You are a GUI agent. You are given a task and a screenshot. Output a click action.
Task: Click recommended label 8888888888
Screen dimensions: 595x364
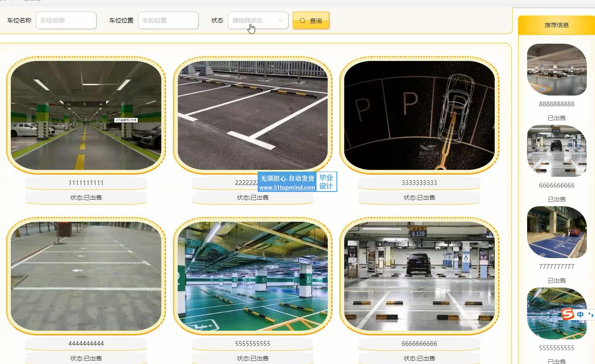tap(557, 104)
